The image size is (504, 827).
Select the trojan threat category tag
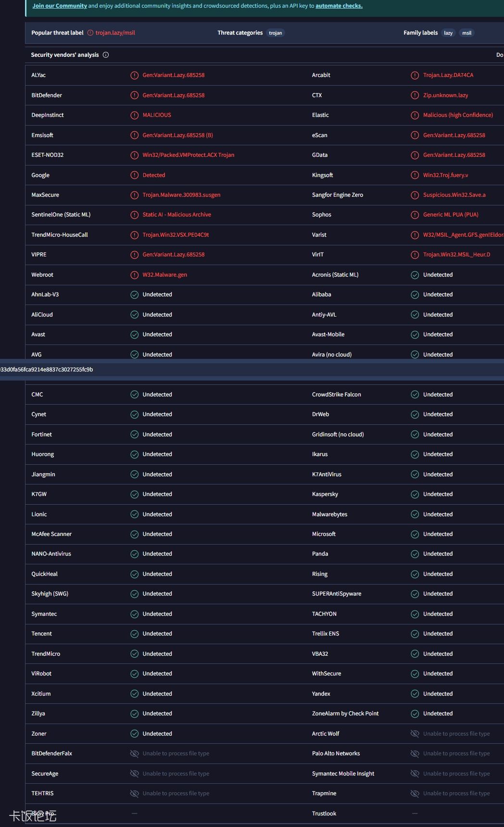(x=276, y=33)
